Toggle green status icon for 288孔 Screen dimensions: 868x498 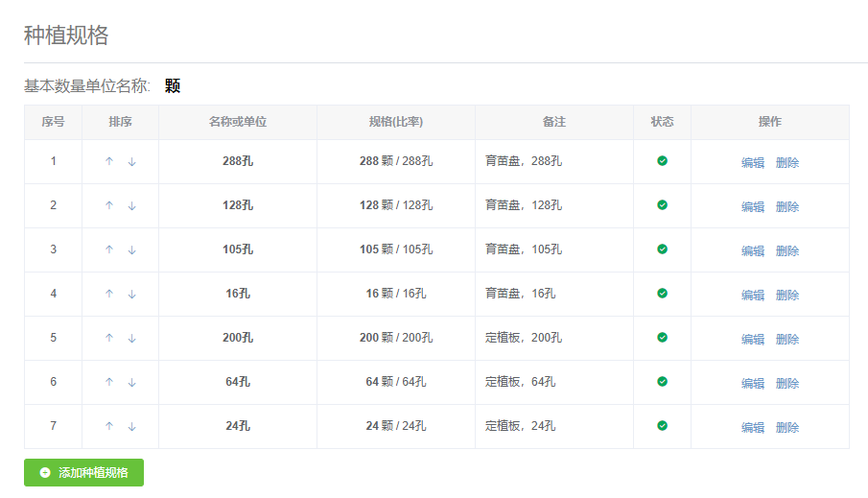(x=662, y=160)
